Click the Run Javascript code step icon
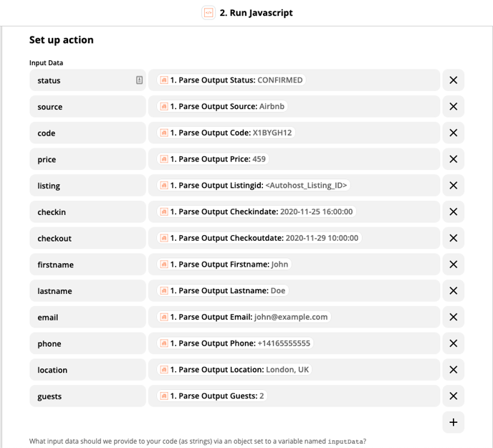The width and height of the screenshot is (493, 448). (x=209, y=13)
